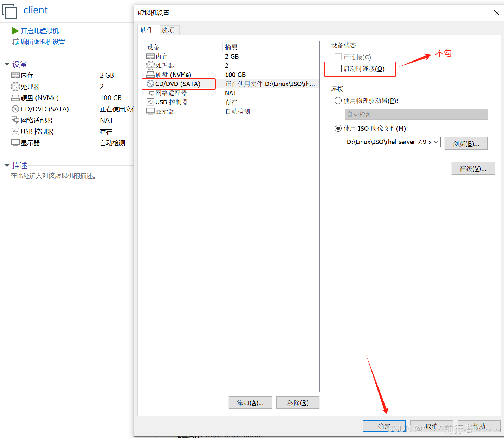This screenshot has width=504, height=438.
Task: Select 使用物理驱动器(P) radio button
Action: (x=338, y=101)
